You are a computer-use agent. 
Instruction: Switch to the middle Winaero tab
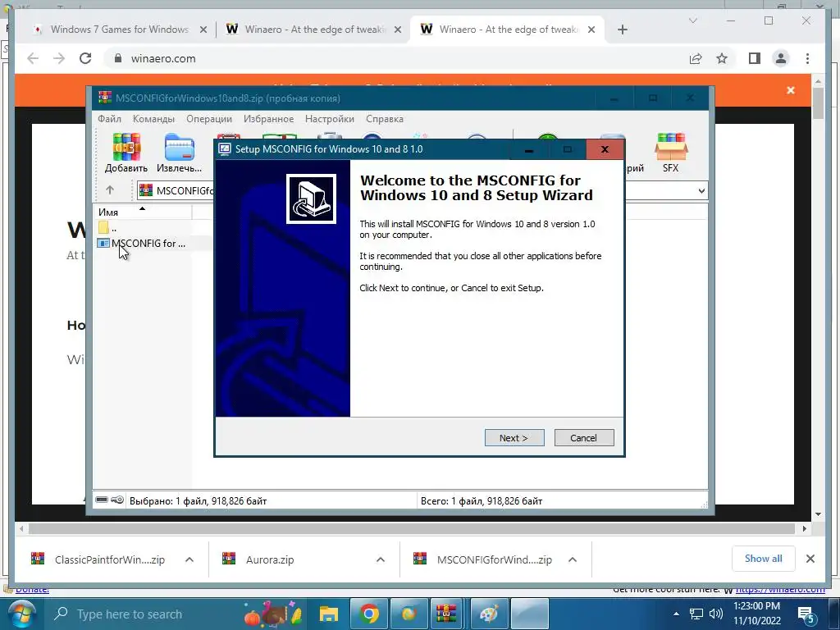pos(307,30)
